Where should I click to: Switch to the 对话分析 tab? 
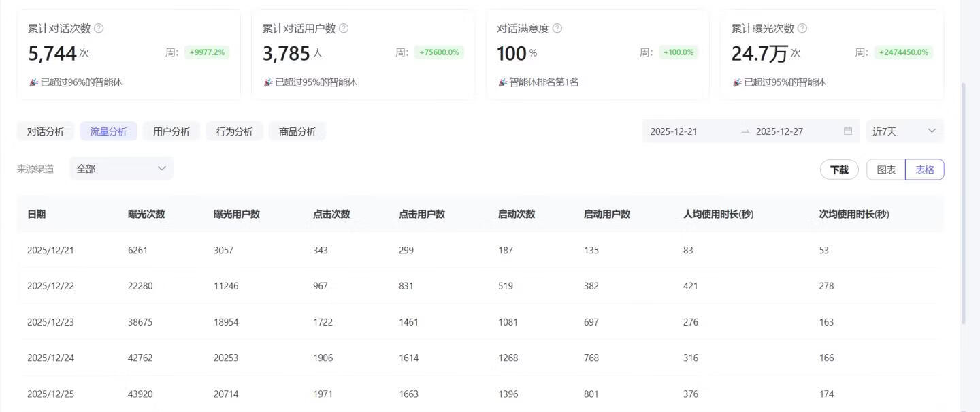click(x=45, y=131)
